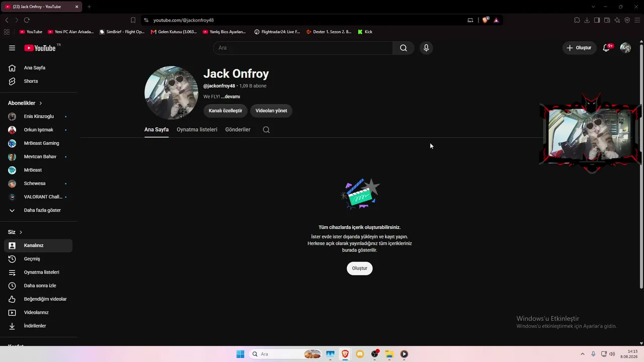Viewport: 644px width, 362px height.
Task: Open a new browser tab
Action: pyautogui.click(x=89, y=7)
